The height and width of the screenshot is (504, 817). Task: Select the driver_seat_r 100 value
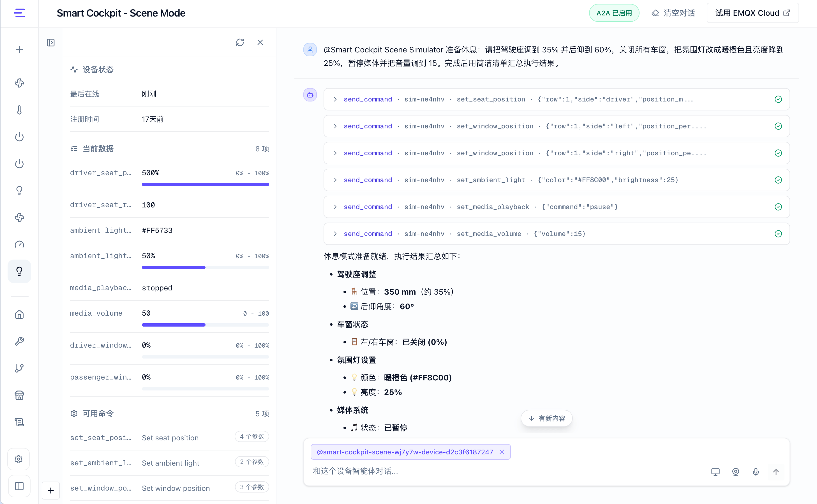click(148, 205)
